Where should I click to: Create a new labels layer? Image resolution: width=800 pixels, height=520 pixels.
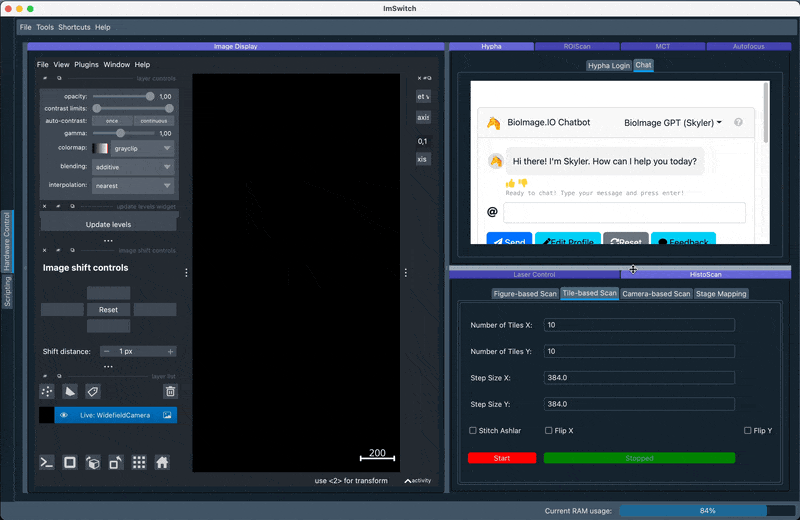click(93, 391)
